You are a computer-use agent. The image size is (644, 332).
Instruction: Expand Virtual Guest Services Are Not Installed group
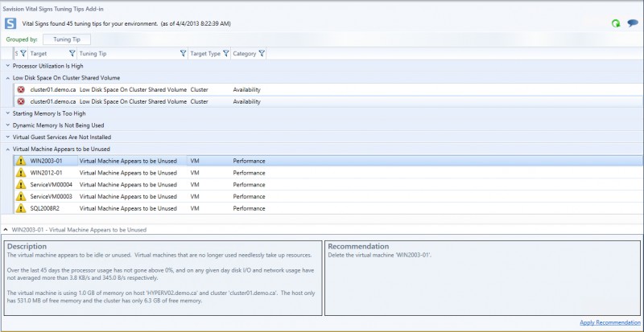point(8,137)
